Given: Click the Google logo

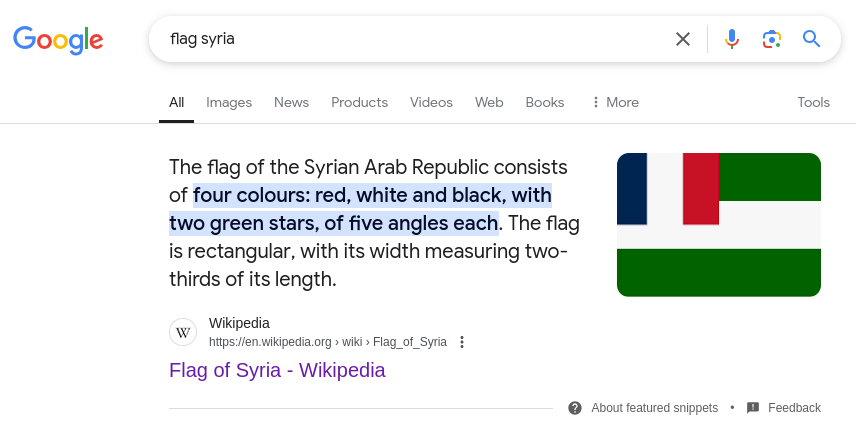Looking at the screenshot, I should (x=58, y=40).
